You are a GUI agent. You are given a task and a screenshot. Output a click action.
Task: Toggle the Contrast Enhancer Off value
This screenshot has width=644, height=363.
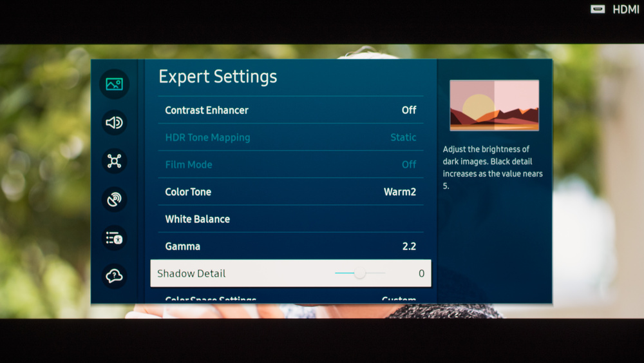click(x=409, y=110)
